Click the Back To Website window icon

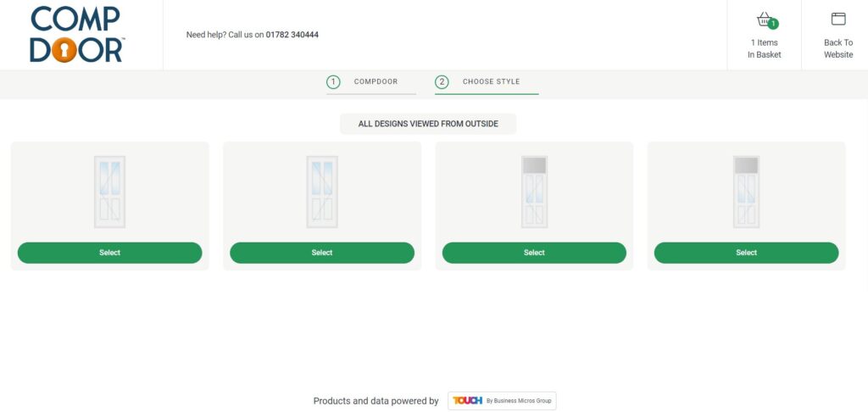click(838, 19)
